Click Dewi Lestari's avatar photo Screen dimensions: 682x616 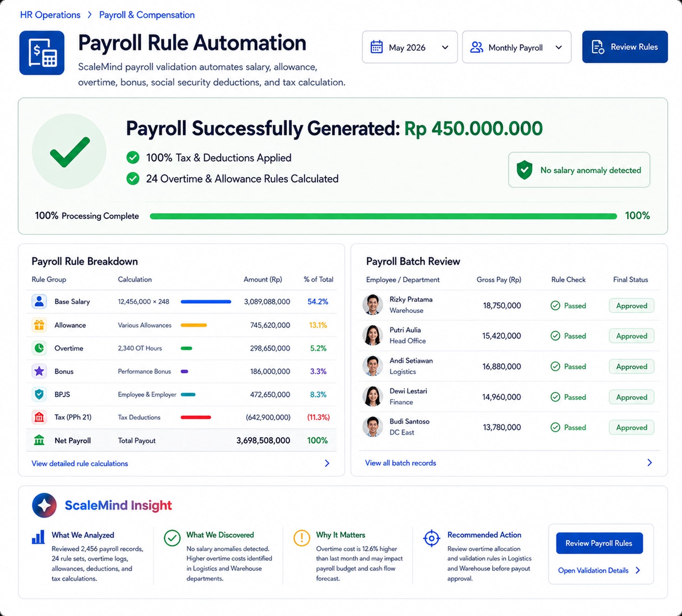coord(373,396)
